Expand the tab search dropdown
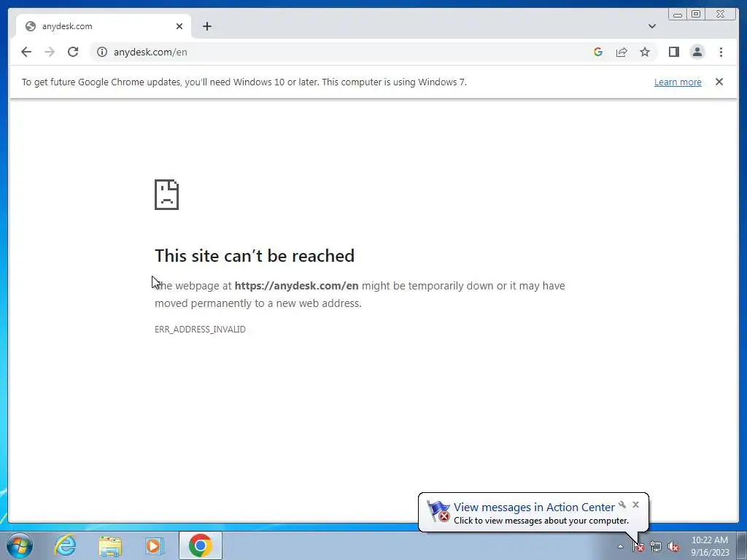 (651, 26)
